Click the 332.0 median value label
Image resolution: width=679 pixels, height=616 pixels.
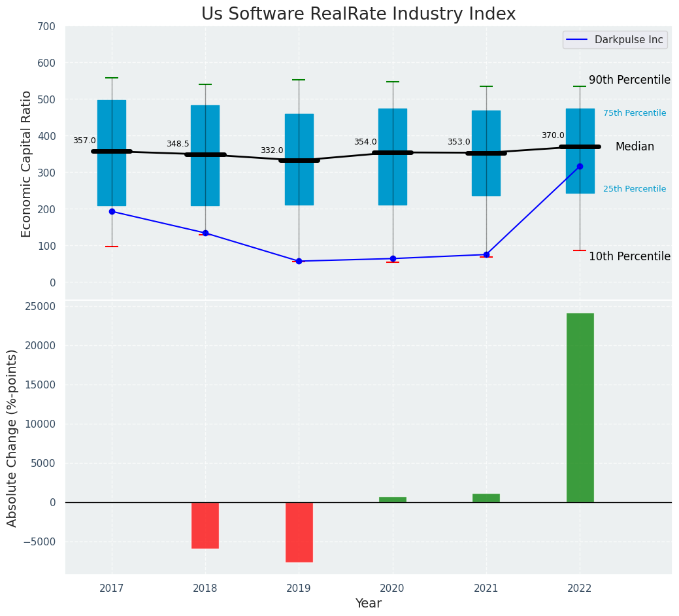(x=272, y=150)
